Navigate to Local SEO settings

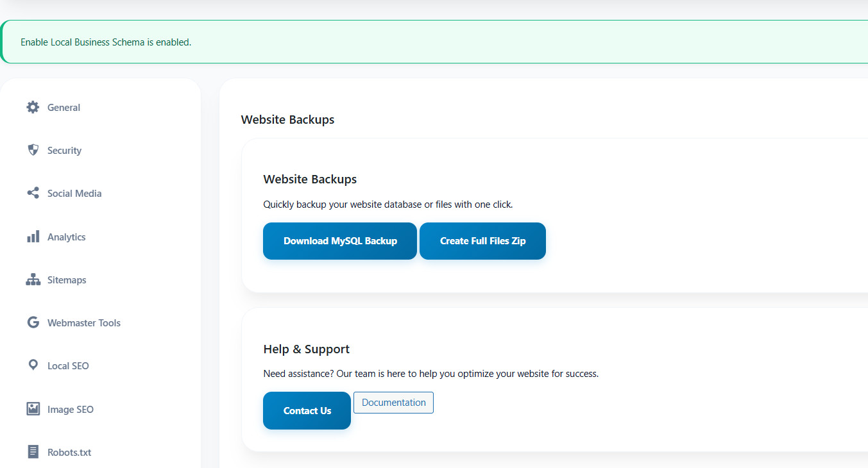point(68,365)
